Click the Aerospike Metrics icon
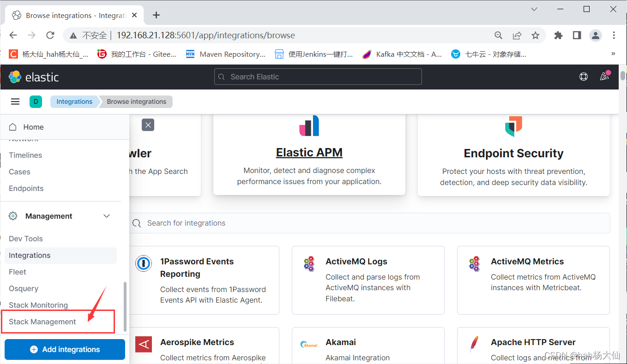627x364 pixels. 144,344
